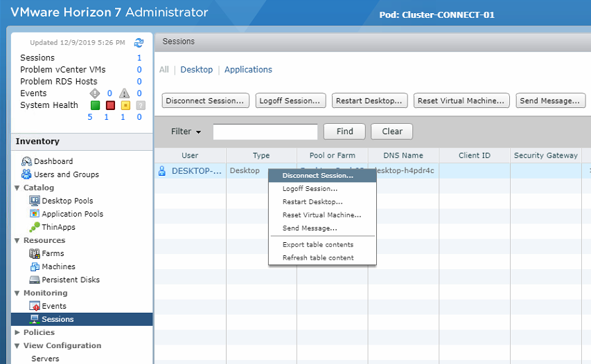Screen dimensions: 591x364
Task: Open the Filter dropdown arrow
Action: tap(198, 132)
